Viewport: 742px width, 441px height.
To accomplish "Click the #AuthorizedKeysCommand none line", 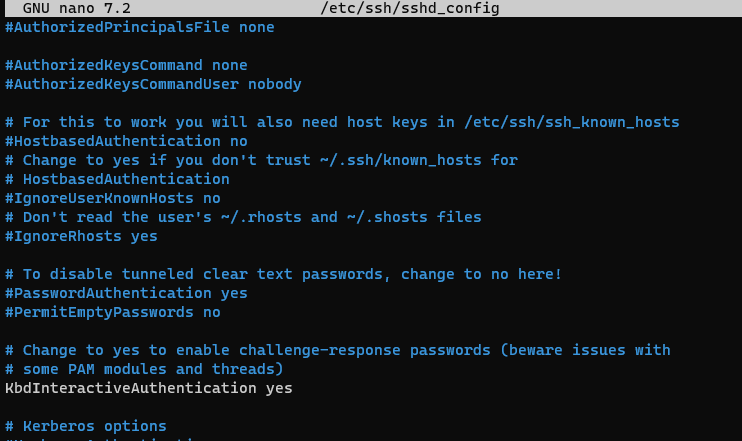I will pyautogui.click(x=126, y=65).
